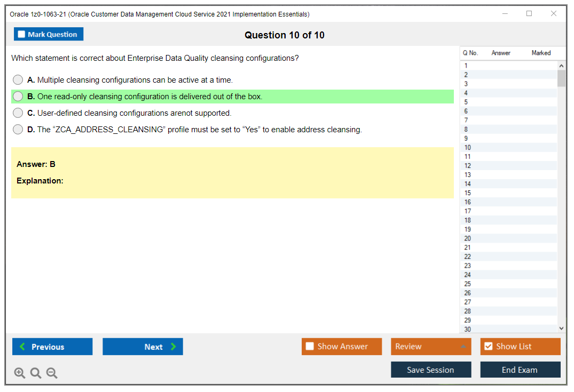Select radio button for answer D
The width and height of the screenshot is (574, 392).
pos(18,129)
